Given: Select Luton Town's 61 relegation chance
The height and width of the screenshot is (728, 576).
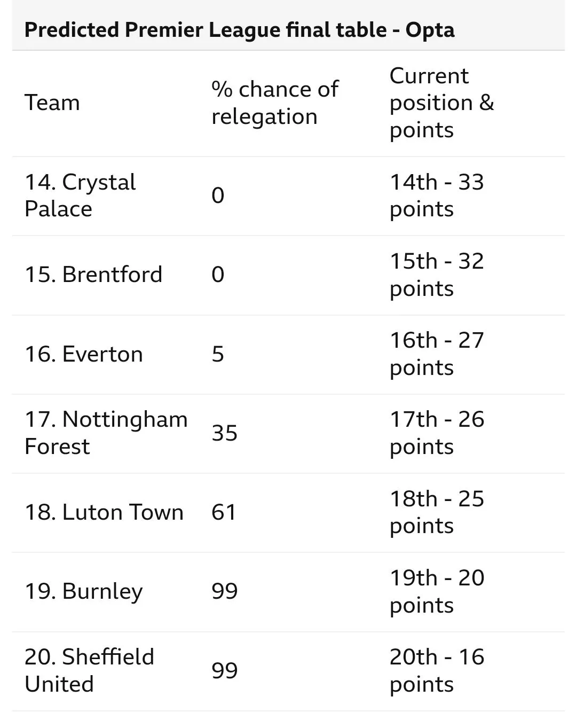Looking at the screenshot, I should coord(224,512).
